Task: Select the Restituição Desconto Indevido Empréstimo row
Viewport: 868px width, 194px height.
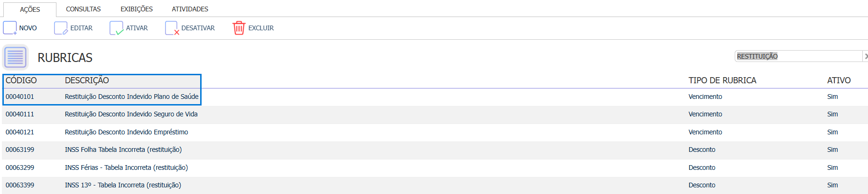Action: pyautogui.click(x=127, y=132)
